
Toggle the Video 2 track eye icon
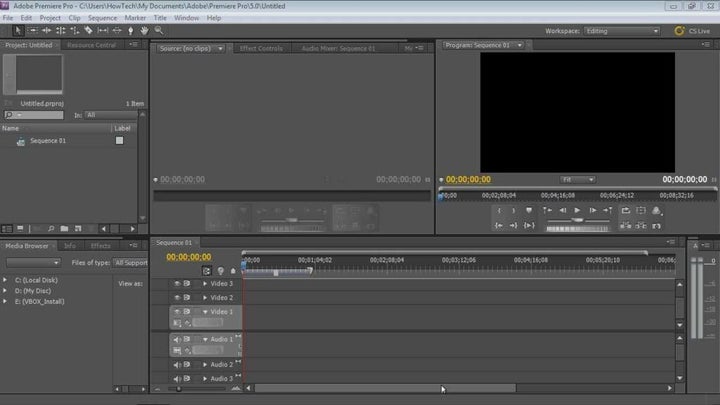tap(177, 298)
